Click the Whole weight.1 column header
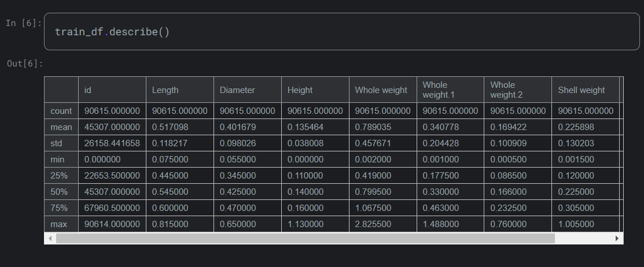Screen dimensions: 644x267 pyautogui.click(x=435, y=90)
